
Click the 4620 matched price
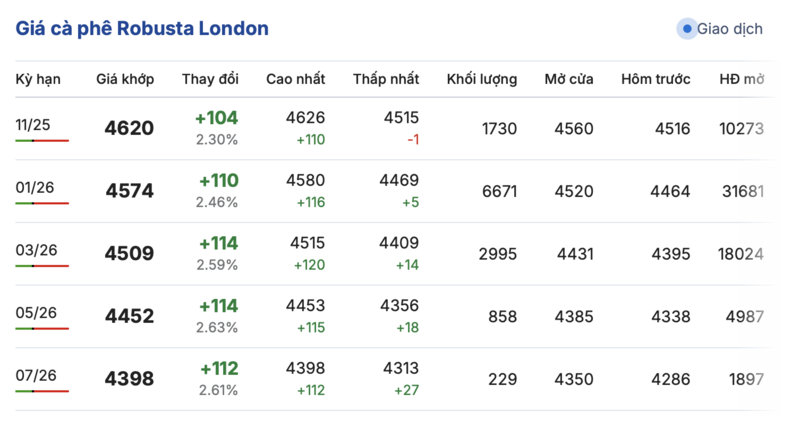point(129,128)
